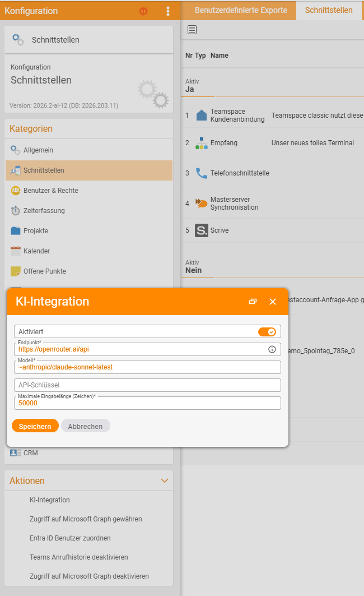Click the Kalender icon in Kategorien
This screenshot has width=364, height=596.
tap(16, 251)
